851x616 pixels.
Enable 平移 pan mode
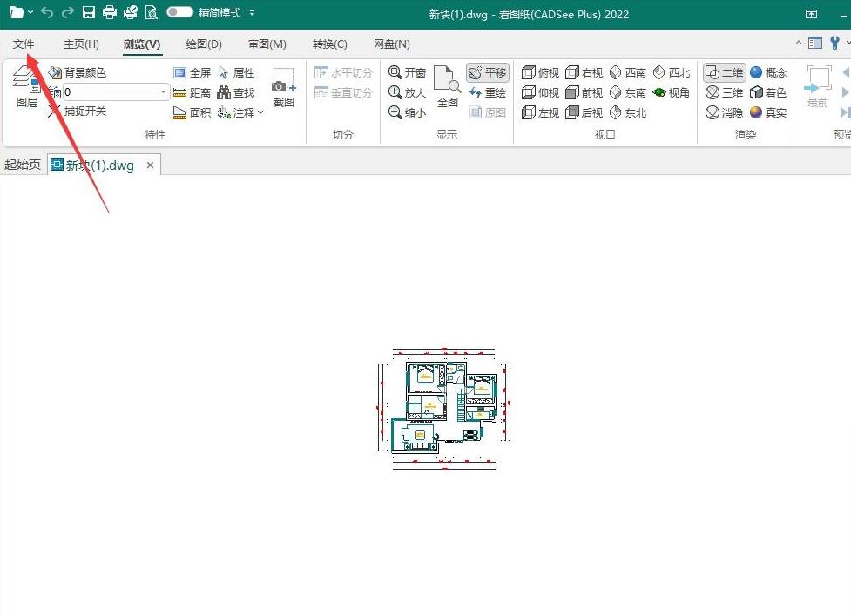(487, 73)
